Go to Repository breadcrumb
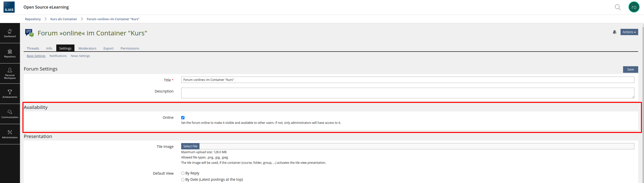Screen dimensions: 644x183 tap(33, 19)
